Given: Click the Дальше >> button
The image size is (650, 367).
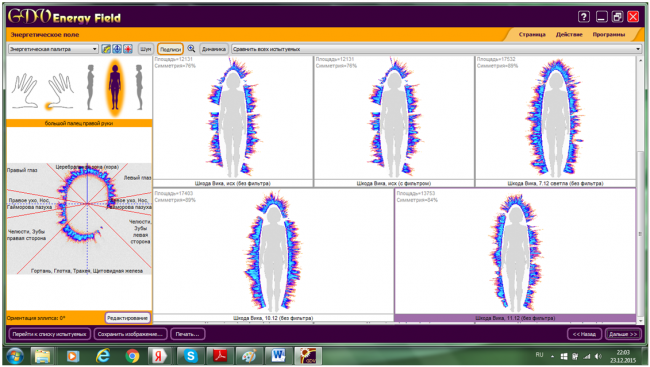Looking at the screenshot, I should (x=623, y=334).
